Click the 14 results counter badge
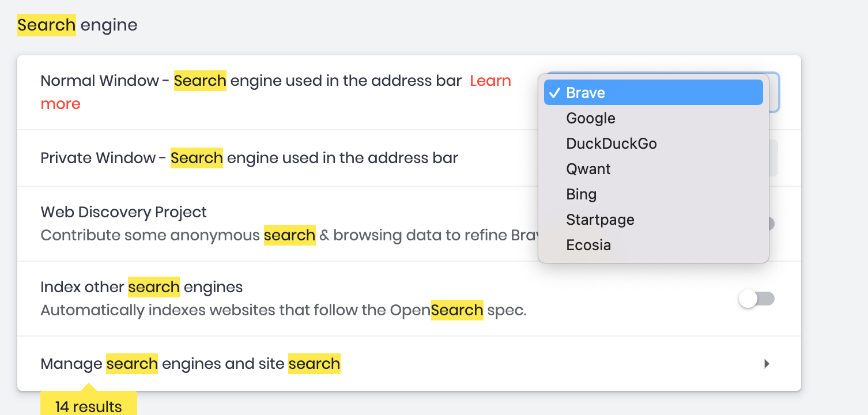Viewport: 868px width, 415px height. [88, 406]
